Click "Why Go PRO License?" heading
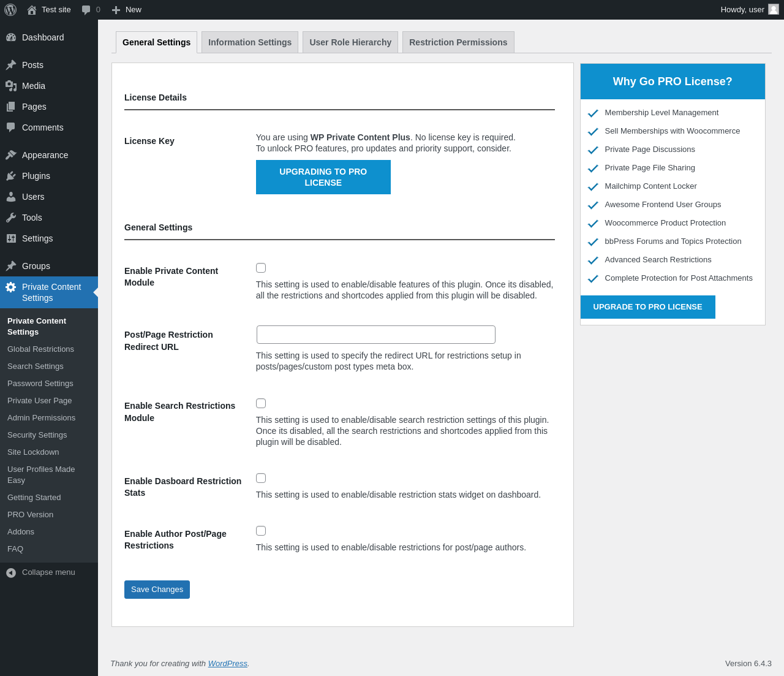 [673, 82]
